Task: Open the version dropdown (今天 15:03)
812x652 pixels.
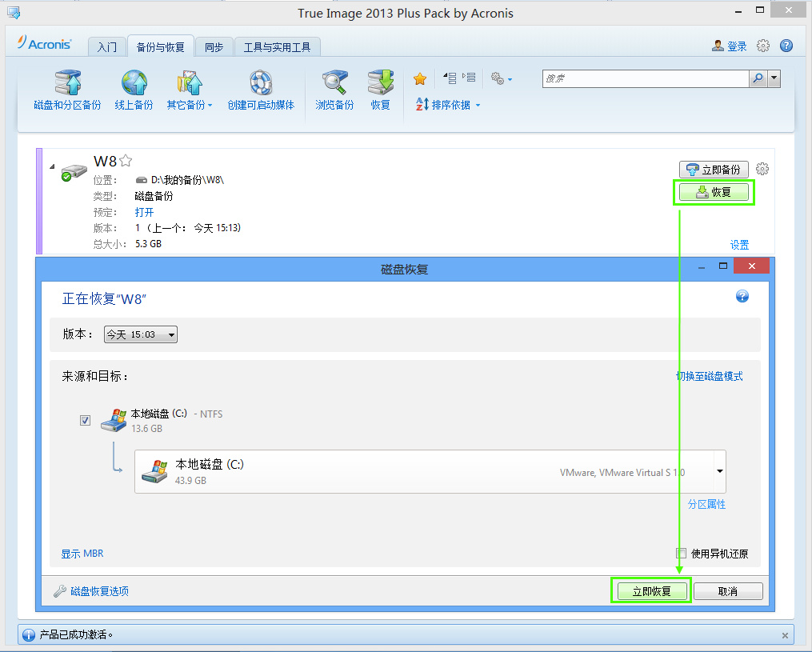Action: coord(141,334)
